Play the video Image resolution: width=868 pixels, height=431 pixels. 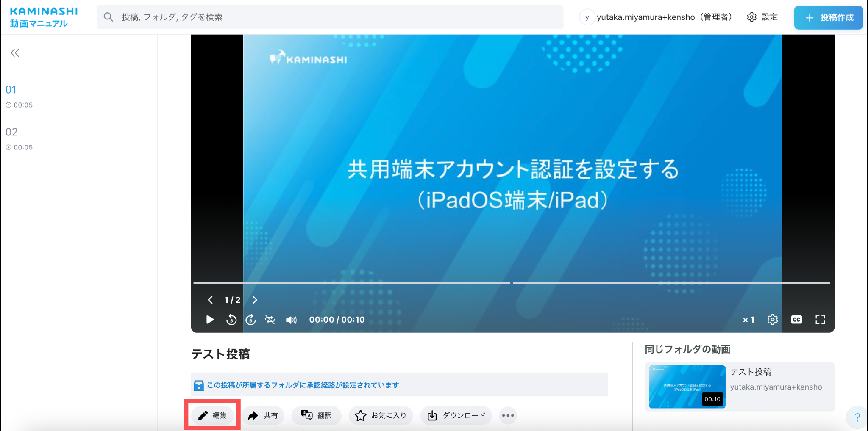(x=210, y=320)
